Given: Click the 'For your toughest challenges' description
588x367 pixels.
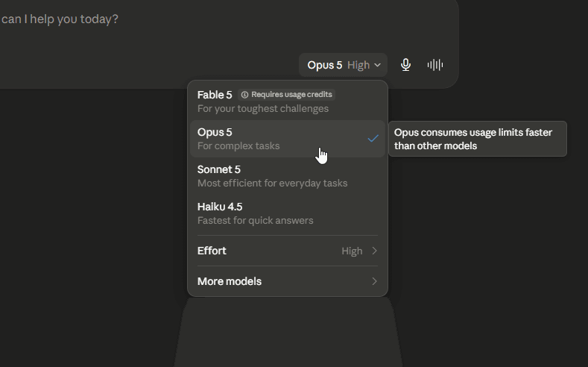Looking at the screenshot, I should tap(263, 109).
